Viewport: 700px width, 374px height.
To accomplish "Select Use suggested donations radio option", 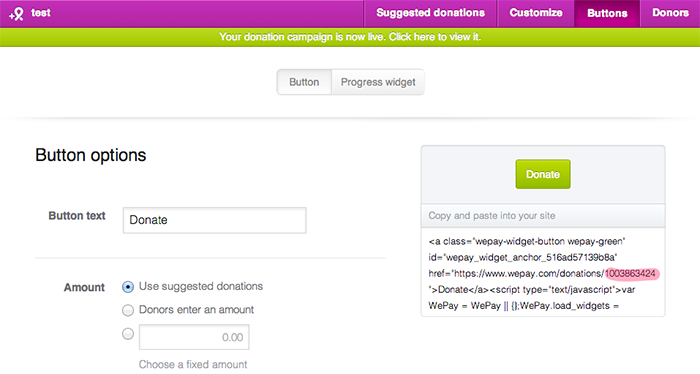I will click(x=128, y=287).
